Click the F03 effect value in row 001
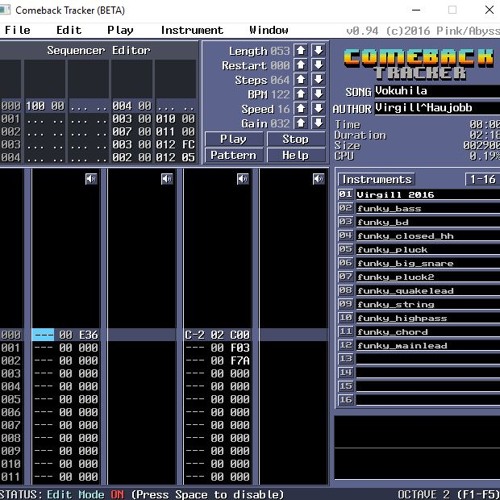This screenshot has width=500, height=500. point(240,348)
